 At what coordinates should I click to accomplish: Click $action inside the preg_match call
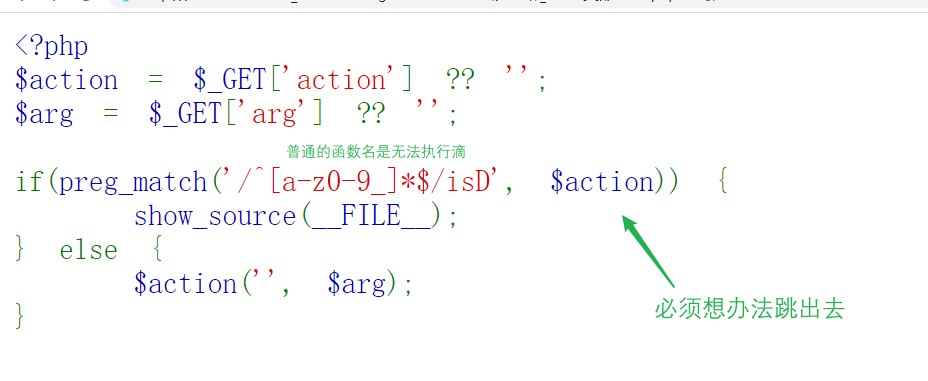602,182
